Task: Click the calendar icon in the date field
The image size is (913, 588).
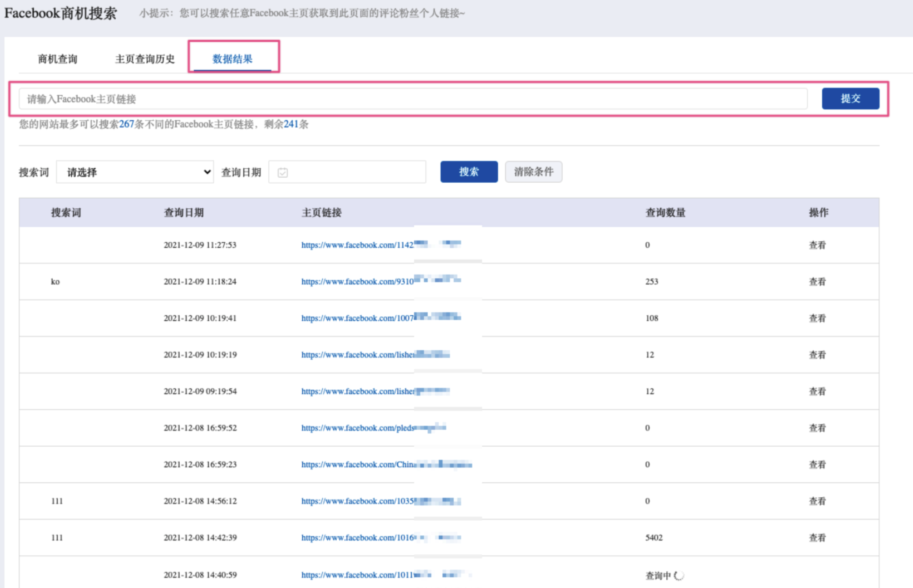Action: click(283, 173)
